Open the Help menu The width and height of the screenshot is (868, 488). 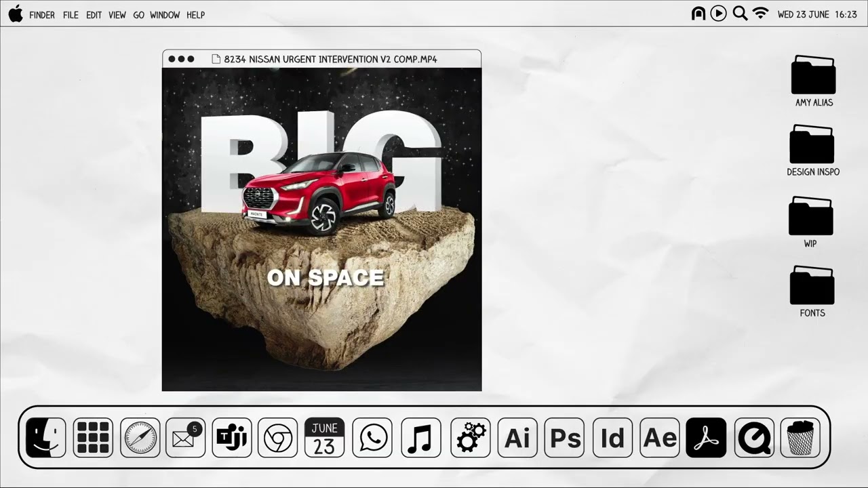195,15
